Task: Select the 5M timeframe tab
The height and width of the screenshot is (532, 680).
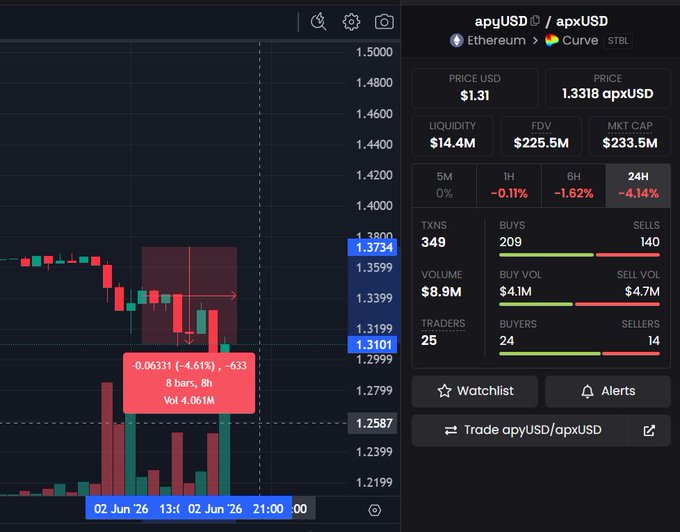Action: tap(444, 185)
